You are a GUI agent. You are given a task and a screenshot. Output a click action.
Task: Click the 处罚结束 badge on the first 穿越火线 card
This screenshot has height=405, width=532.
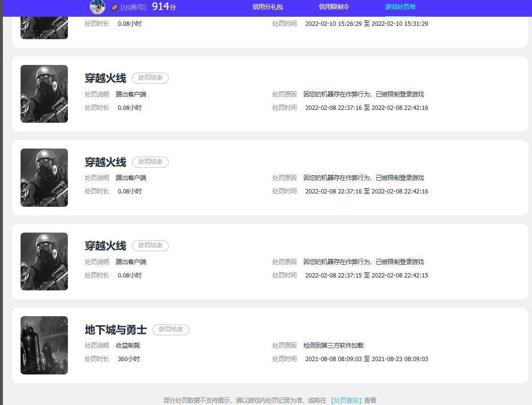pyautogui.click(x=150, y=78)
